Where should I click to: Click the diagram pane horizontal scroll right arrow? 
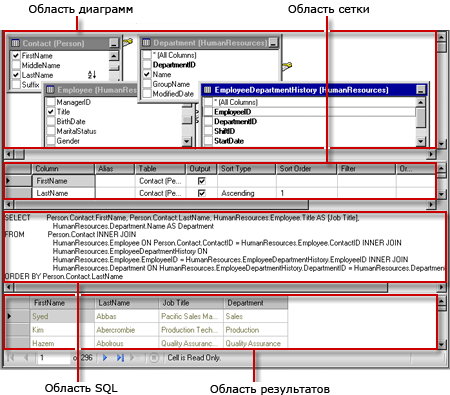(x=432, y=154)
